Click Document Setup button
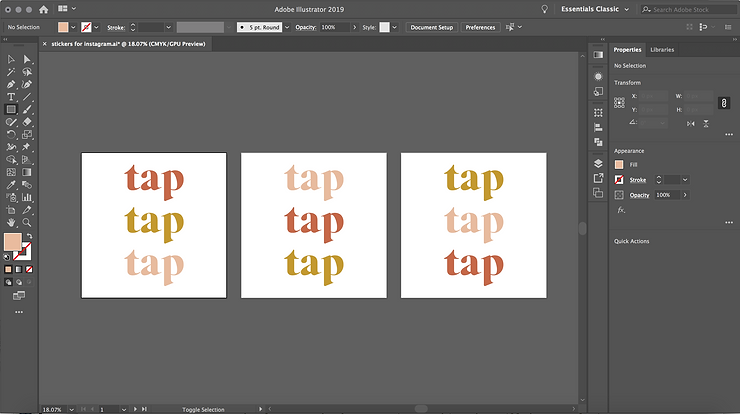 [x=431, y=27]
